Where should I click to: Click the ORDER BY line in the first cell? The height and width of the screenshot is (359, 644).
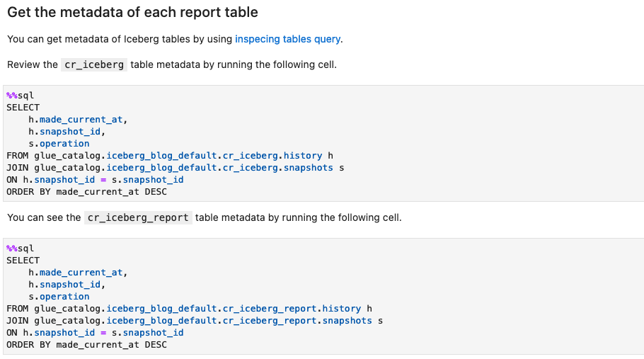(x=86, y=192)
